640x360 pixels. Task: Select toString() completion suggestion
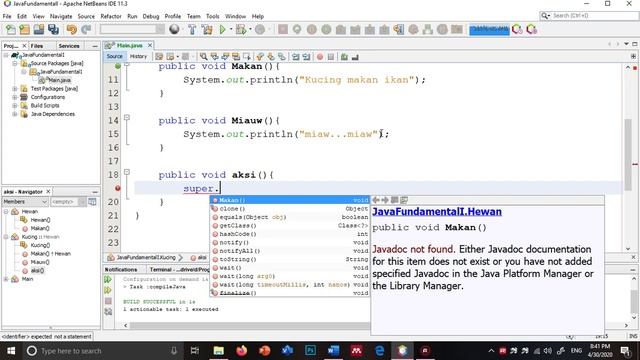(290, 259)
